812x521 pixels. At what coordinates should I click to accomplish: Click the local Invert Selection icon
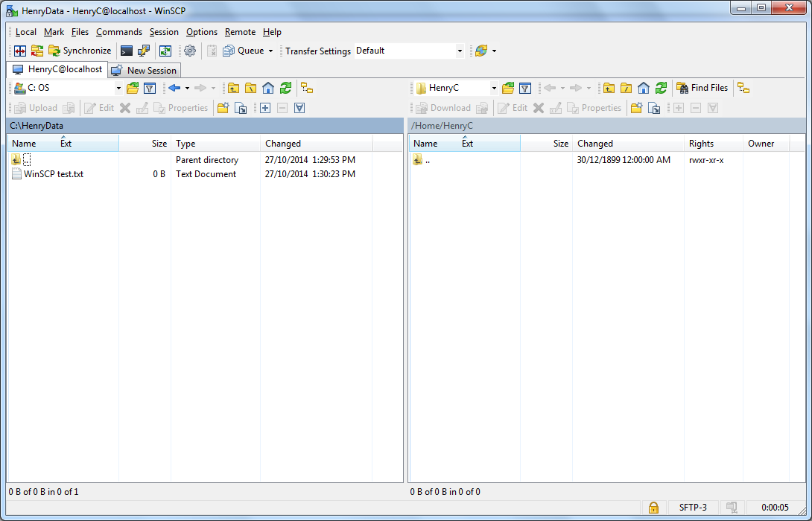299,108
